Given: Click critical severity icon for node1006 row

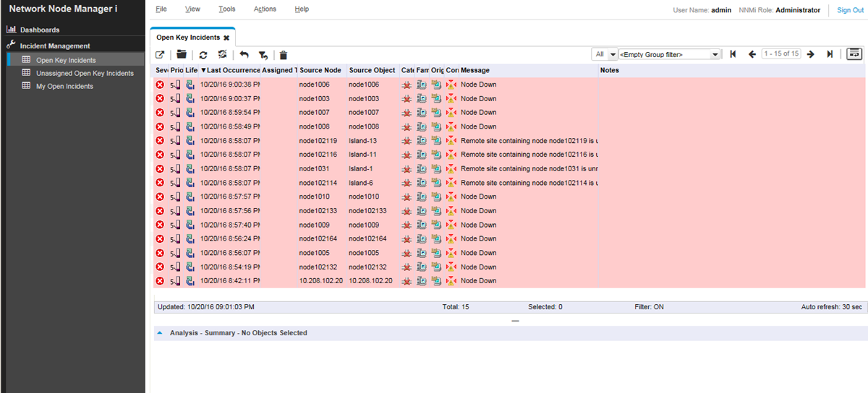Looking at the screenshot, I should click(x=160, y=85).
